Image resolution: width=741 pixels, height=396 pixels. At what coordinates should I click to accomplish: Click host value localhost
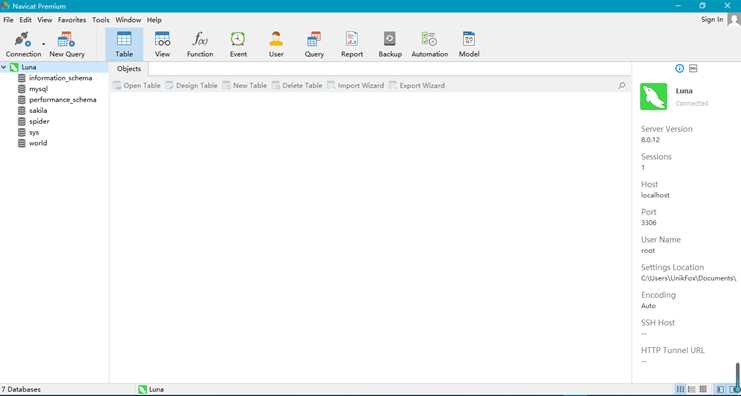655,195
